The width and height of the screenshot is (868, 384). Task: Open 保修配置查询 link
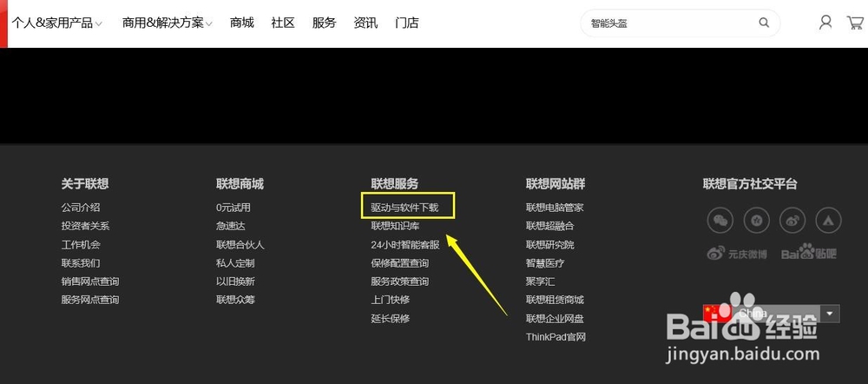pyautogui.click(x=399, y=263)
